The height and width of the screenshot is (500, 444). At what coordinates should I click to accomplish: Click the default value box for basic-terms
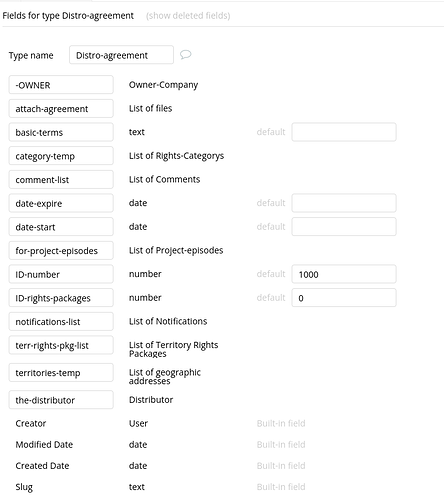tap(344, 132)
